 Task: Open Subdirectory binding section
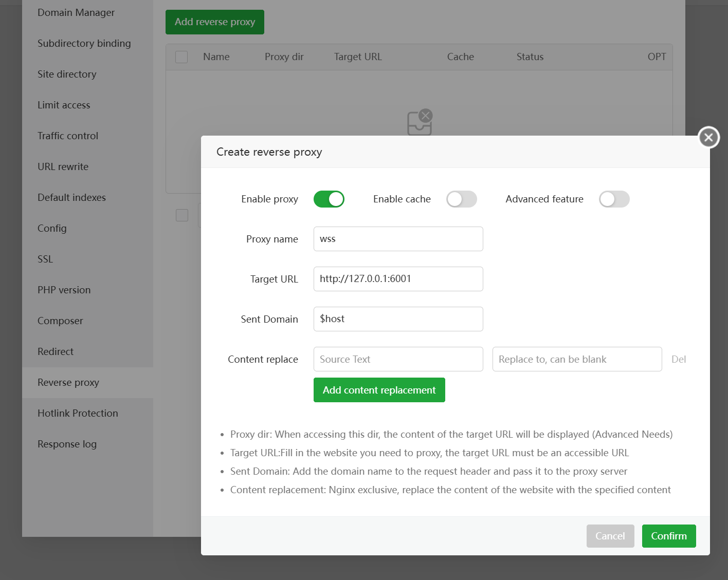click(x=87, y=43)
